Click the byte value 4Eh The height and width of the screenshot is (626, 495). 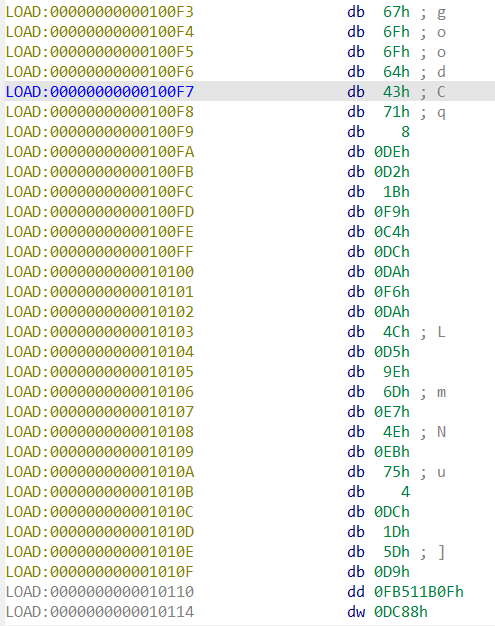[396, 432]
